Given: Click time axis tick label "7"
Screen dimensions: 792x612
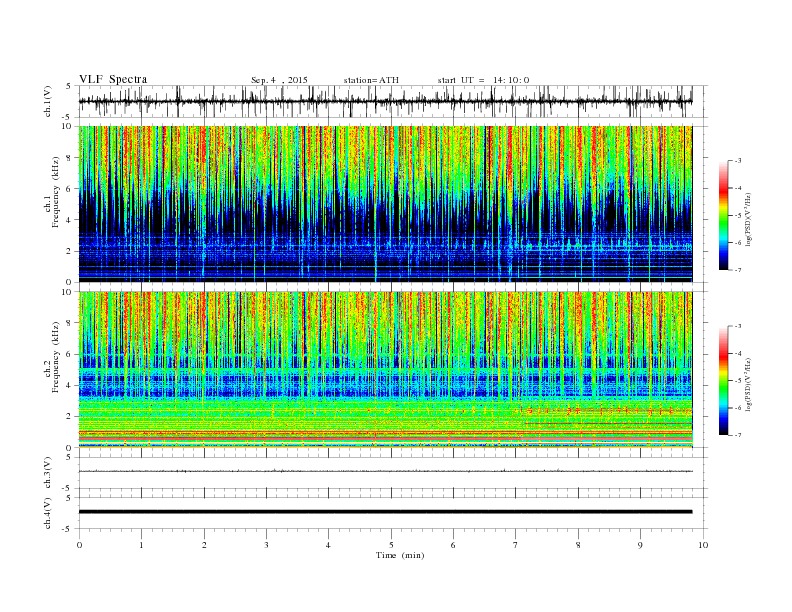Looking at the screenshot, I should [x=516, y=545].
